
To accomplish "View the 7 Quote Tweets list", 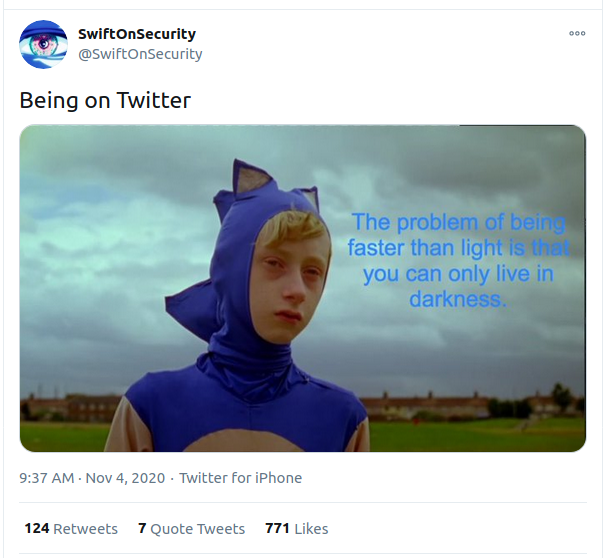I will click(x=191, y=528).
